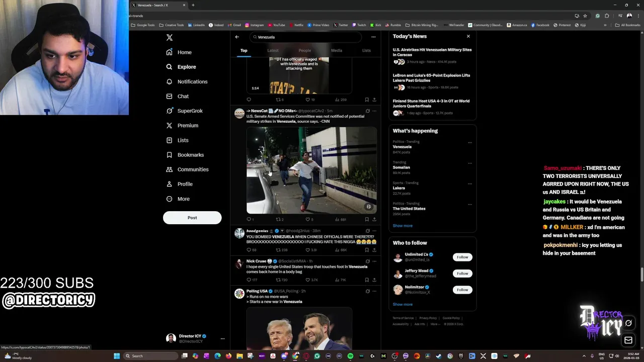Click the Windows taskbar Search box
The height and width of the screenshot is (362, 644).
tap(150, 356)
